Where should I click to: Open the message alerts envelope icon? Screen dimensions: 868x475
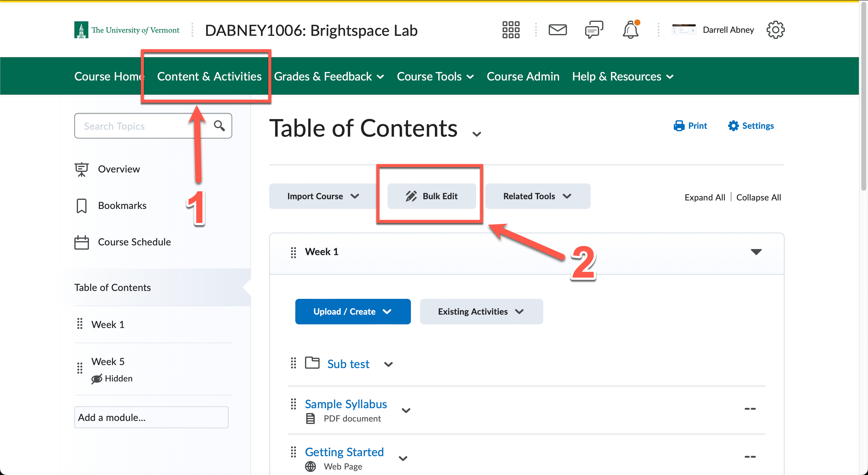pyautogui.click(x=557, y=30)
